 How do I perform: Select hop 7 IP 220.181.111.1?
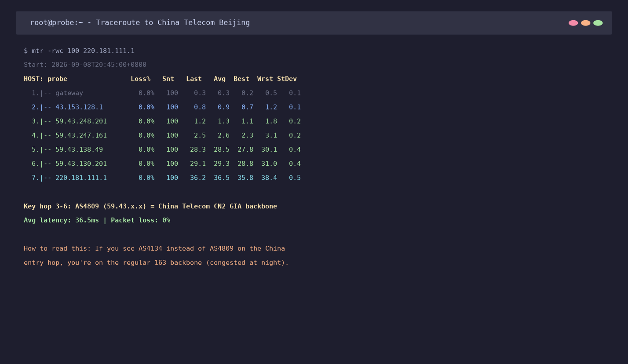click(81, 178)
